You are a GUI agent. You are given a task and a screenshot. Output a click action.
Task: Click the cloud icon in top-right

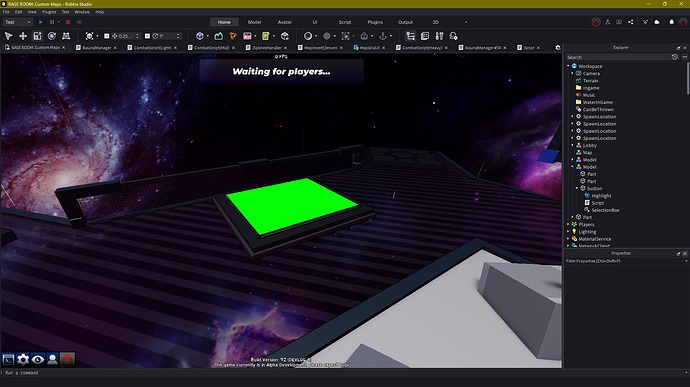click(x=657, y=22)
